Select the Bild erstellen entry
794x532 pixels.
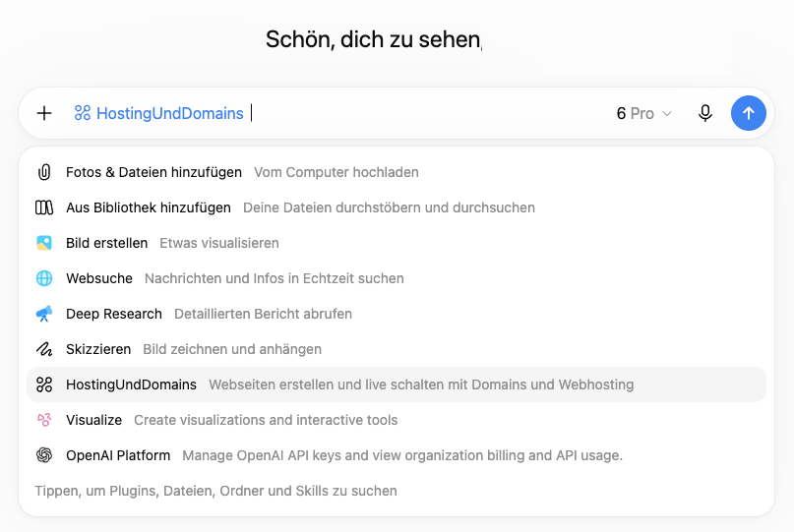397,243
